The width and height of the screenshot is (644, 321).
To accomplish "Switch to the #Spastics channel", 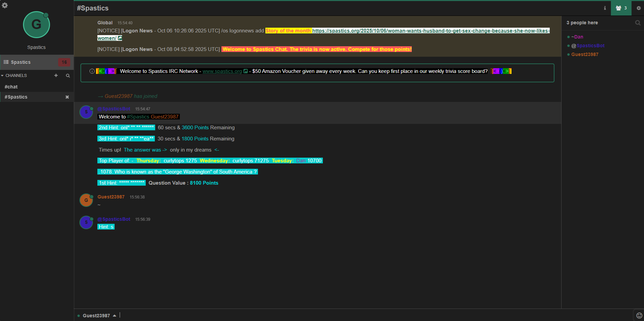I will tap(16, 97).
